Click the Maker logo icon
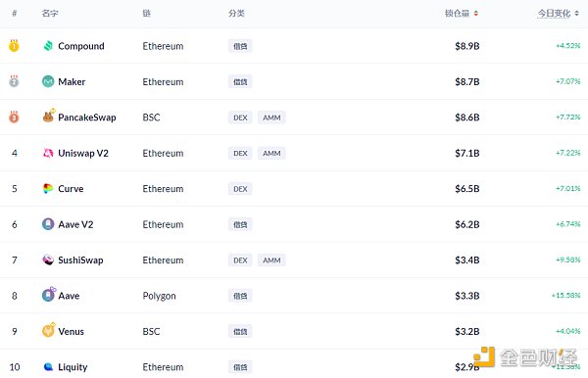This screenshot has height=378, width=588. tap(48, 81)
